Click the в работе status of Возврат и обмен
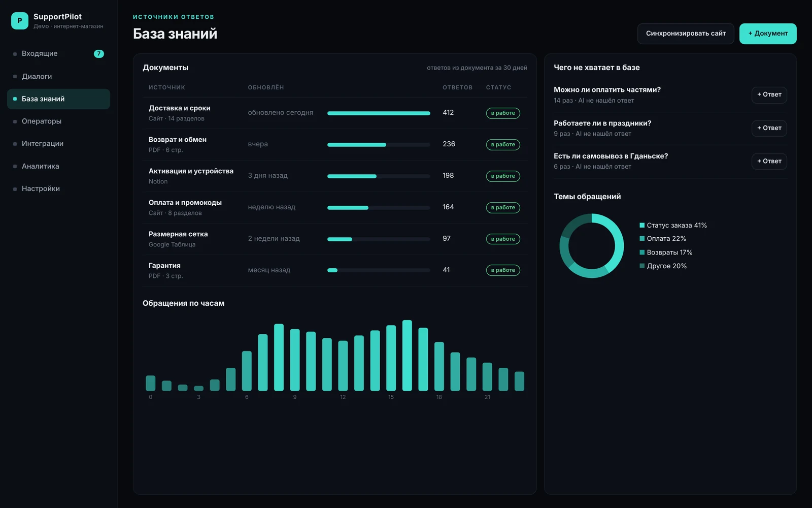 [503, 145]
